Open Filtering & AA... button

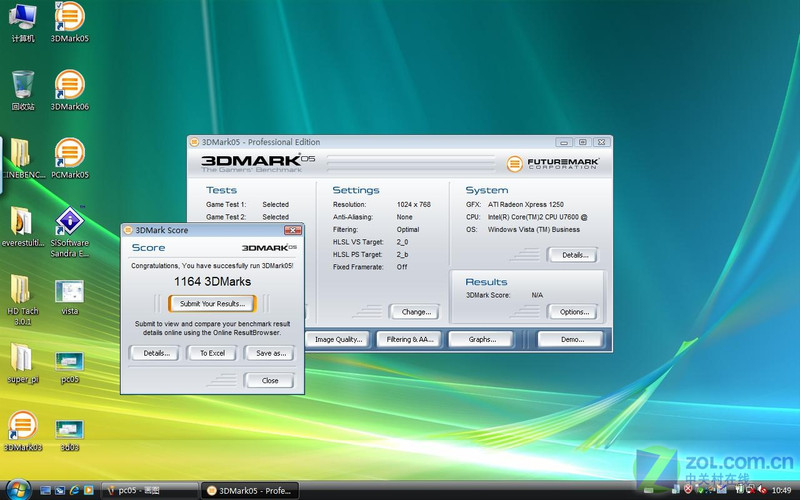tap(409, 339)
